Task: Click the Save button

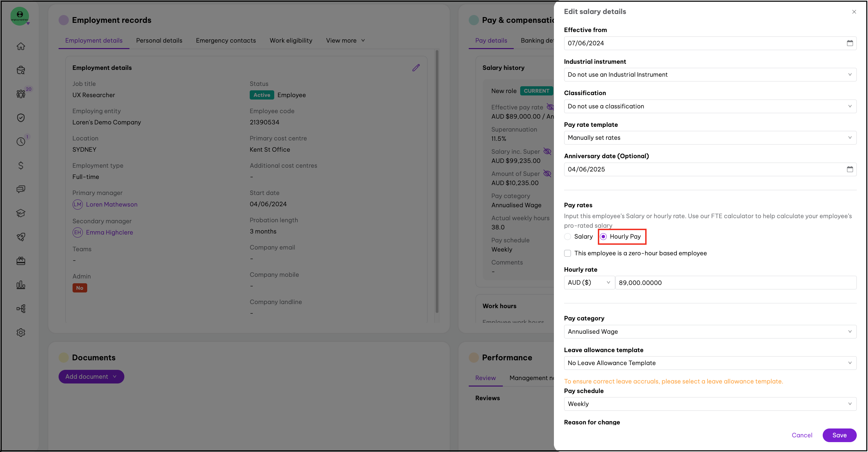Action: 839,435
